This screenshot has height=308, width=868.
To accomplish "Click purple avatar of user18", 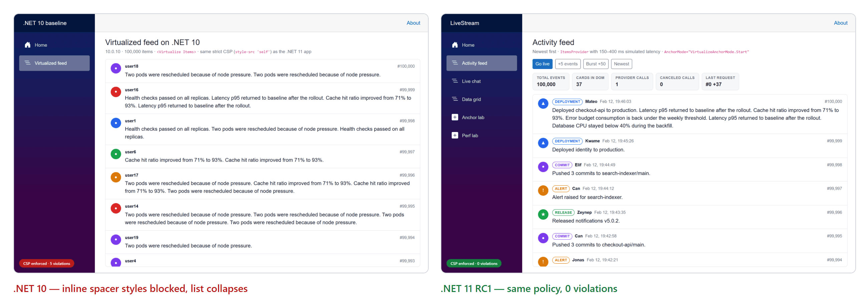I will (116, 68).
